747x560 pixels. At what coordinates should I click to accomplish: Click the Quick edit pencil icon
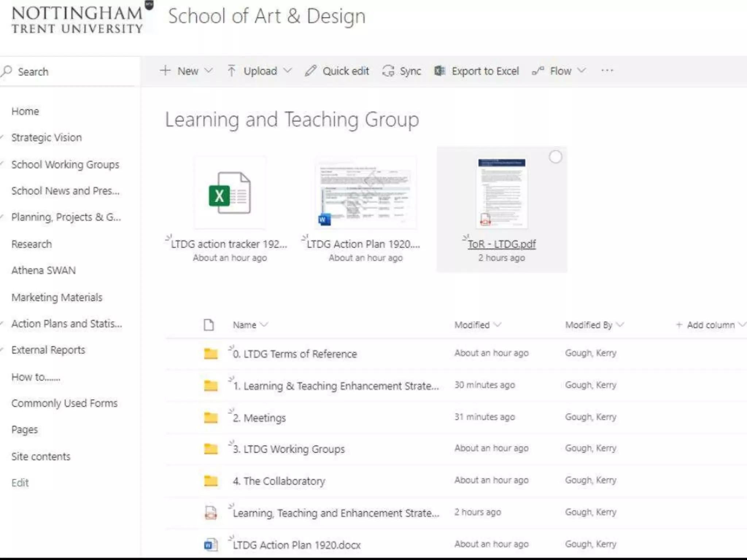pyautogui.click(x=310, y=71)
